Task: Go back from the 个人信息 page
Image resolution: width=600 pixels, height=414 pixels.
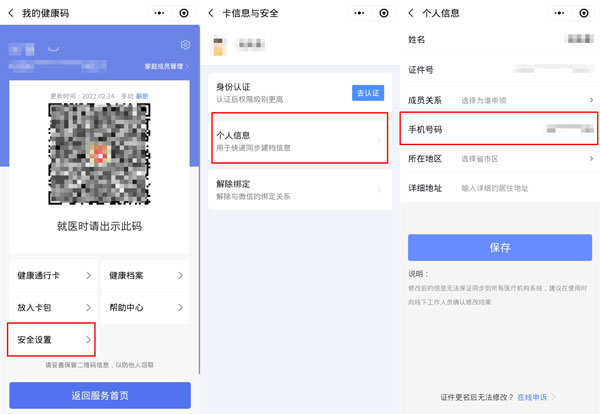Action: click(x=411, y=12)
